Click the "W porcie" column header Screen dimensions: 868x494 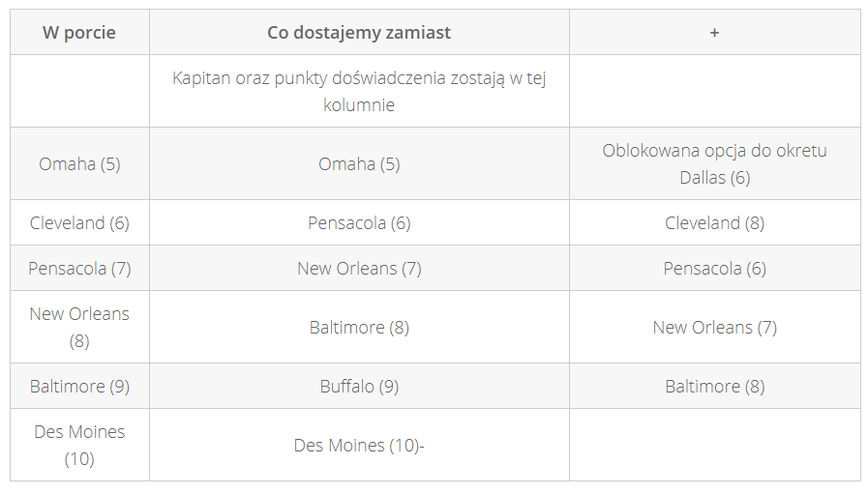coord(79,32)
